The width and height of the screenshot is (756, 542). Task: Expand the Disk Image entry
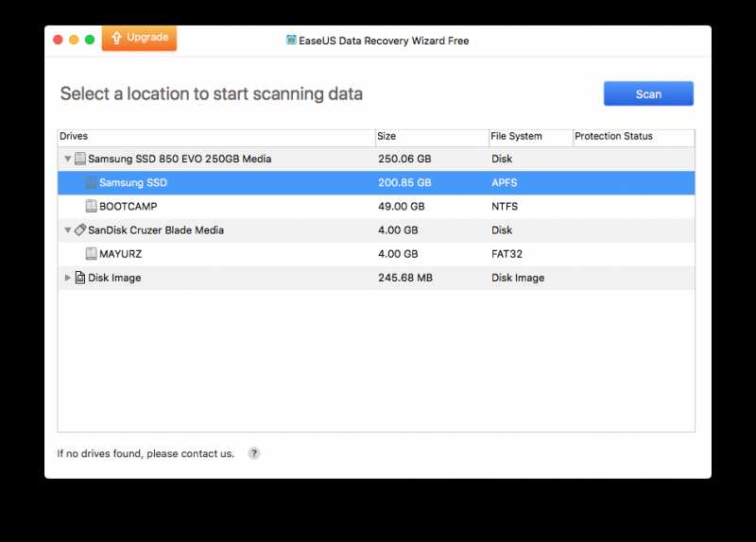67,278
